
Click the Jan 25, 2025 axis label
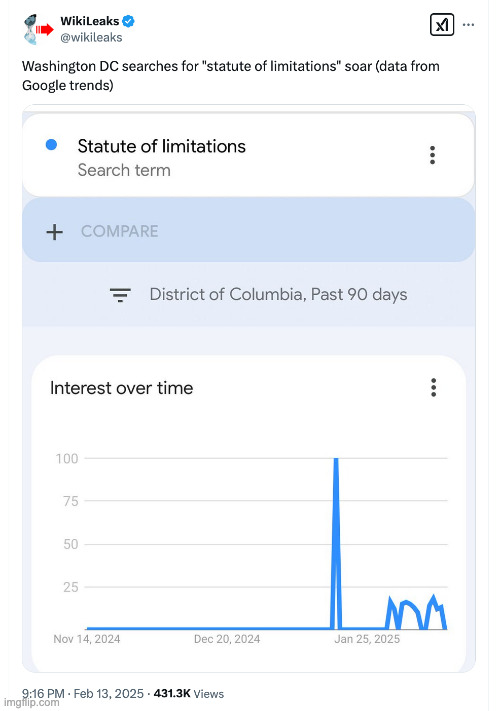367,639
